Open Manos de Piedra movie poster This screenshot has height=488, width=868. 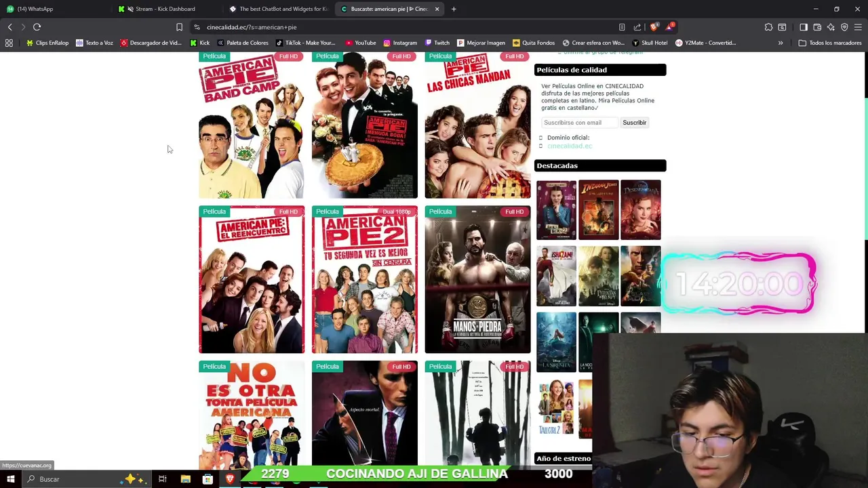click(x=478, y=279)
